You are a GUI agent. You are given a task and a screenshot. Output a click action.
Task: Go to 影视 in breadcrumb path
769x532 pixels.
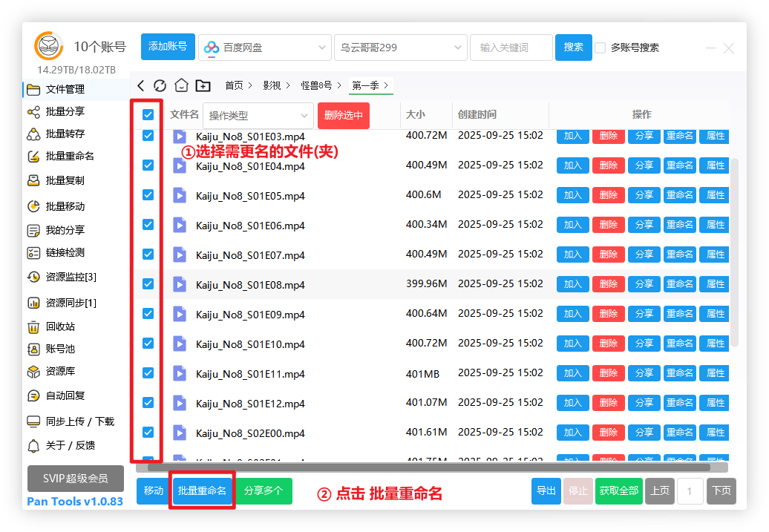(x=272, y=86)
